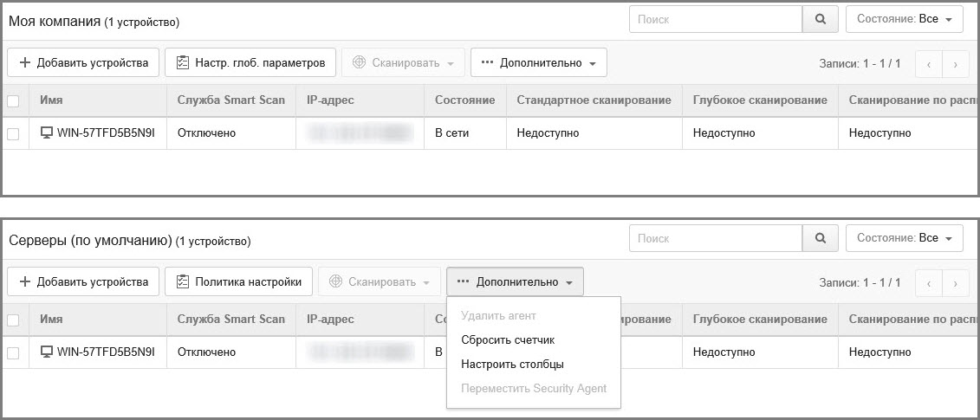Choose Настроить столбцы menu item

[x=512, y=365]
